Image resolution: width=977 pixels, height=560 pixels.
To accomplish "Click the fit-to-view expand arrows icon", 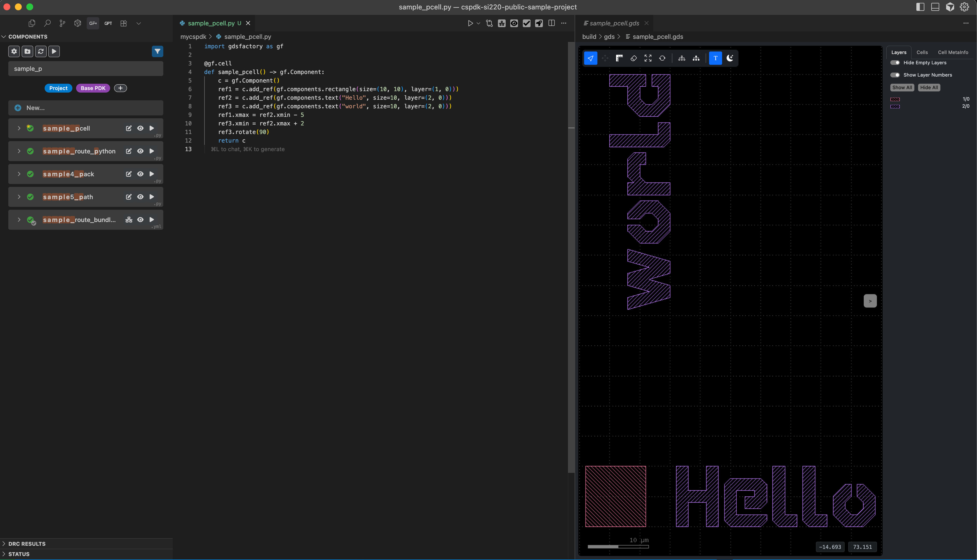I will click(648, 58).
